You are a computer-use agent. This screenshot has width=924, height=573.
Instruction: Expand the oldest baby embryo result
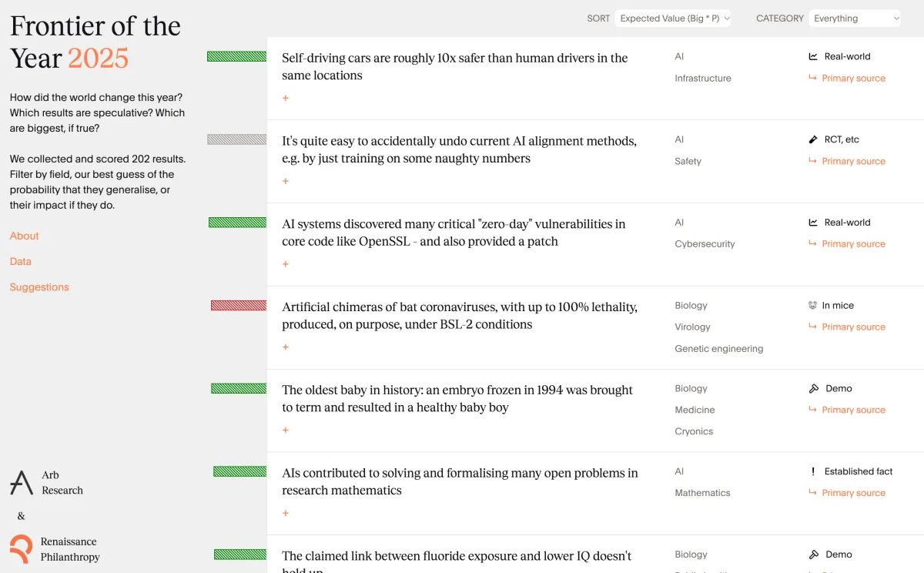286,430
